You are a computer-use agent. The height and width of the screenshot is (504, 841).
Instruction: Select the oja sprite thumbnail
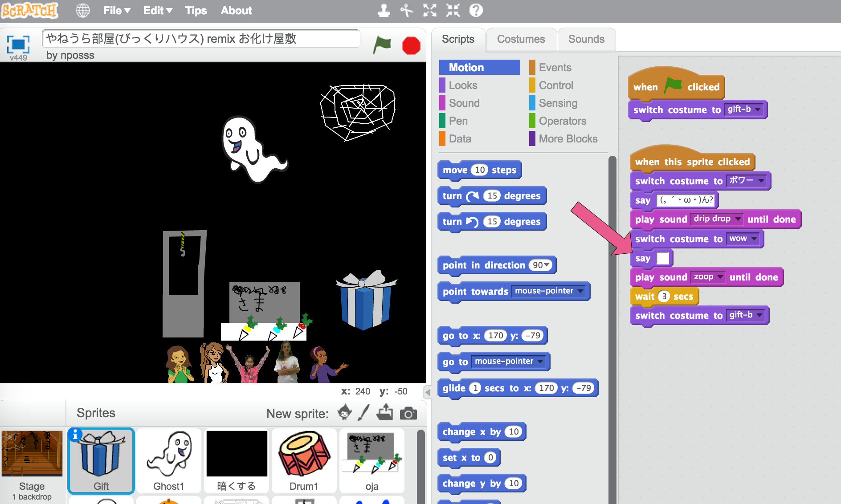tap(372, 461)
